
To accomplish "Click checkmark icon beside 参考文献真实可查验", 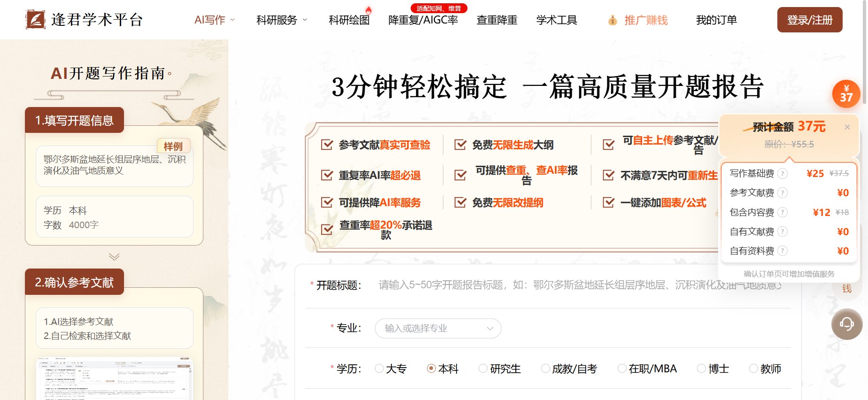I will point(327,145).
